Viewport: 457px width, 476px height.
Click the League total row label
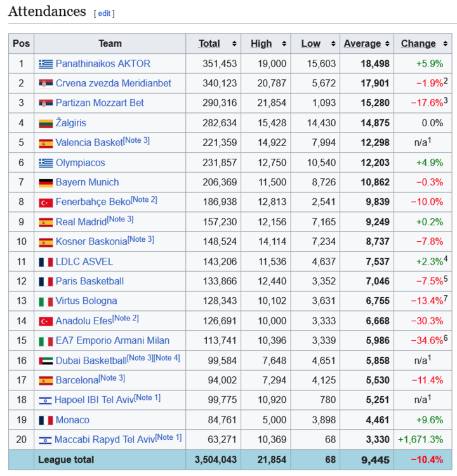(66, 459)
